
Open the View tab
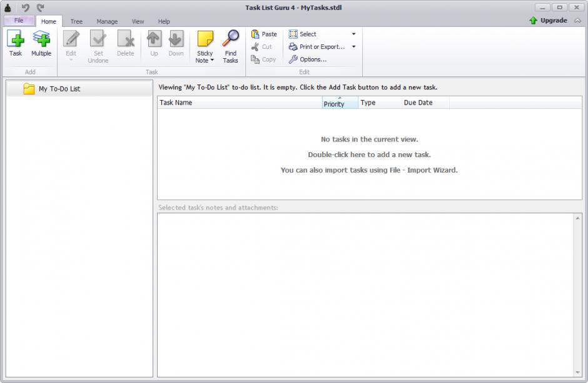(138, 21)
